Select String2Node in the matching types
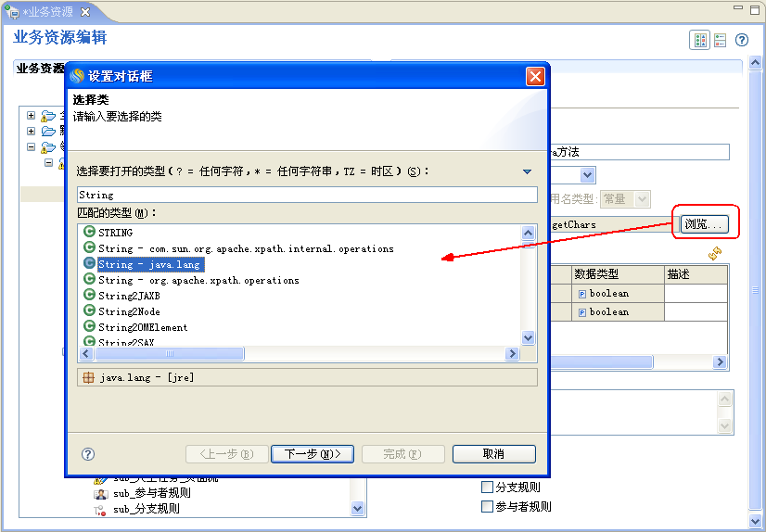This screenshot has width=766, height=532. click(x=129, y=311)
